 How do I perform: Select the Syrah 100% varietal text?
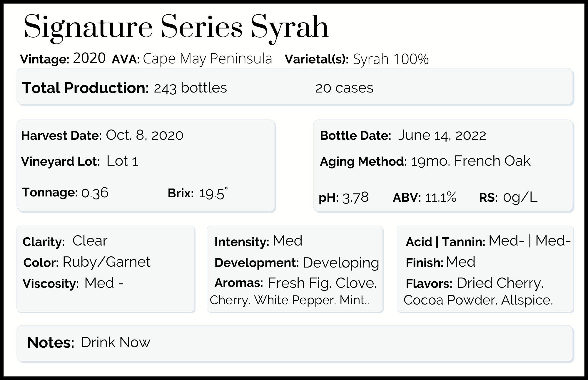tap(391, 59)
